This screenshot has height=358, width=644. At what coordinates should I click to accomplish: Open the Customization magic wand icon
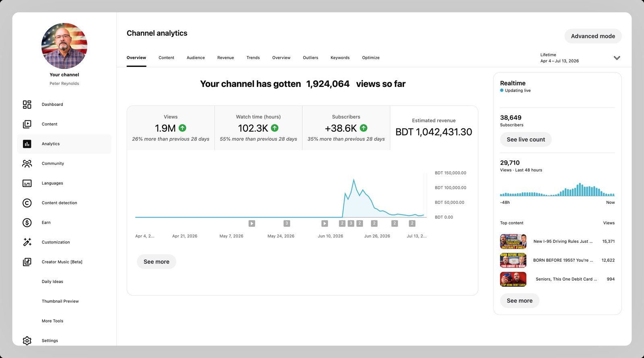pos(27,242)
